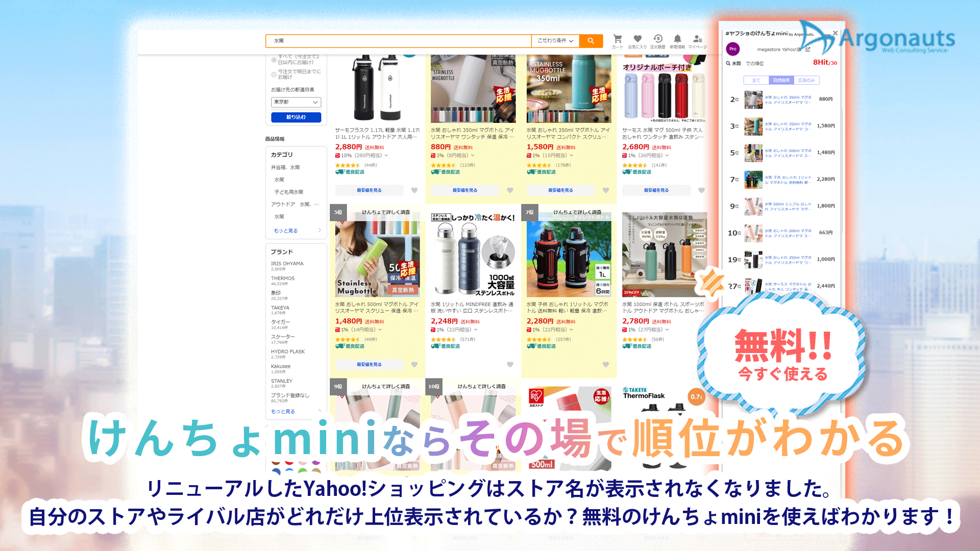The height and width of the screenshot is (551, 980).
Task: Click the 水筒 search input field
Action: tap(399, 41)
